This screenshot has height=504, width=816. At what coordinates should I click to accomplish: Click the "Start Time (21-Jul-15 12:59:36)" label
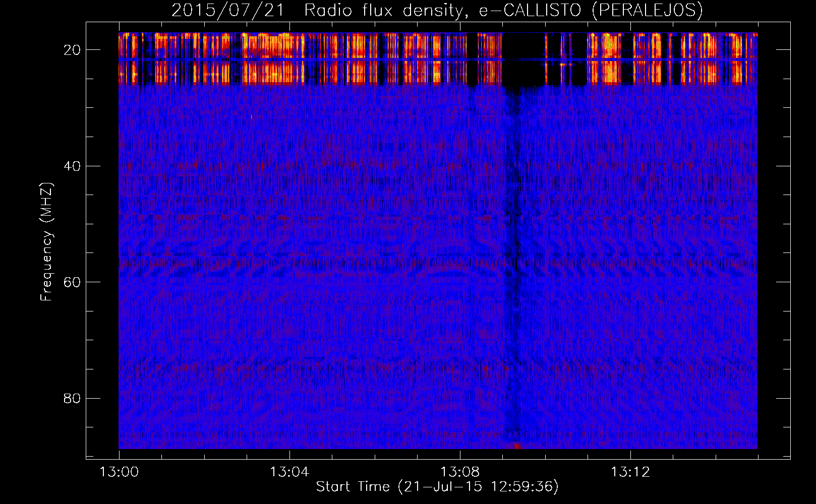(x=437, y=486)
